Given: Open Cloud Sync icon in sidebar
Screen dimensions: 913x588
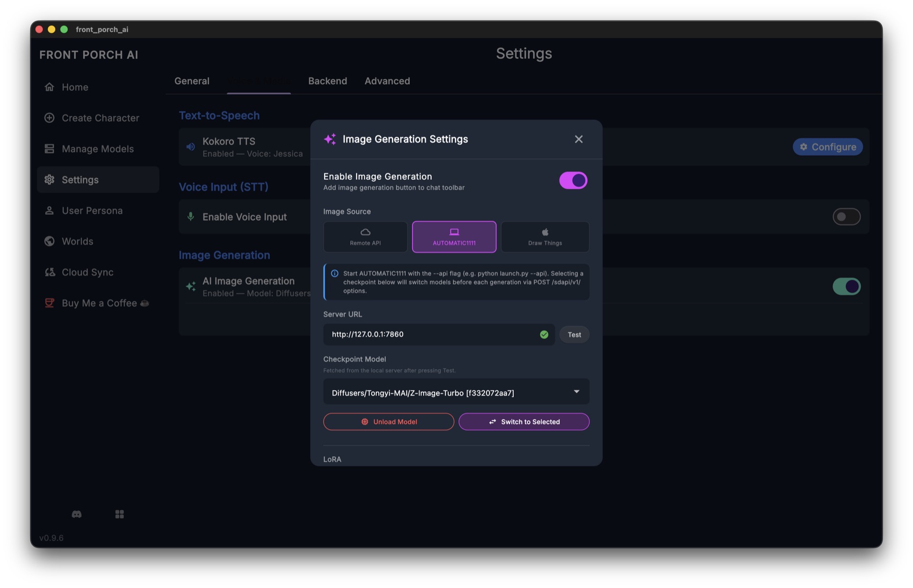Looking at the screenshot, I should click(50, 272).
